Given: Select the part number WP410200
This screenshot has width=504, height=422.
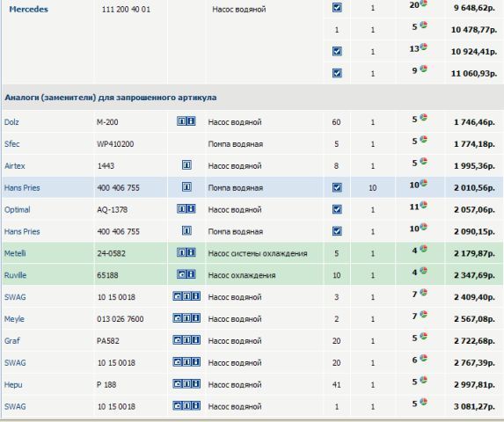Looking at the screenshot, I should click(x=115, y=144).
